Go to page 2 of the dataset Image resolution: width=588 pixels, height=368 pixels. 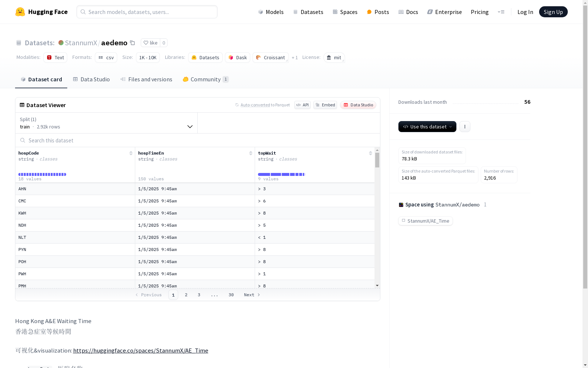pos(186,295)
